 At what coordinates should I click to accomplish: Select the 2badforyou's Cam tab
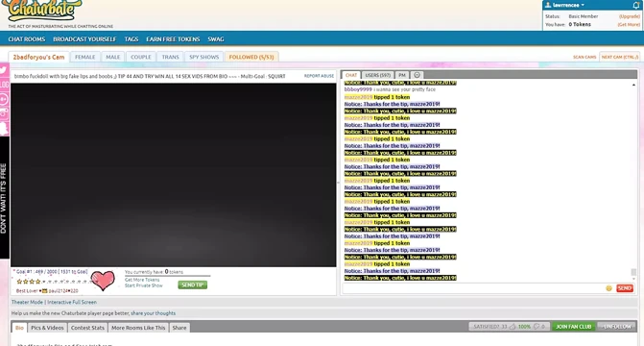38,57
